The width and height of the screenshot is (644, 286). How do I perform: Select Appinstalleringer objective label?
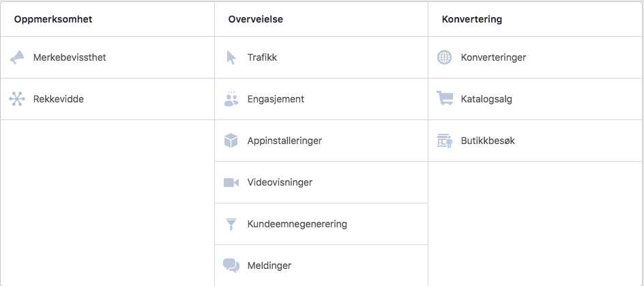(284, 141)
